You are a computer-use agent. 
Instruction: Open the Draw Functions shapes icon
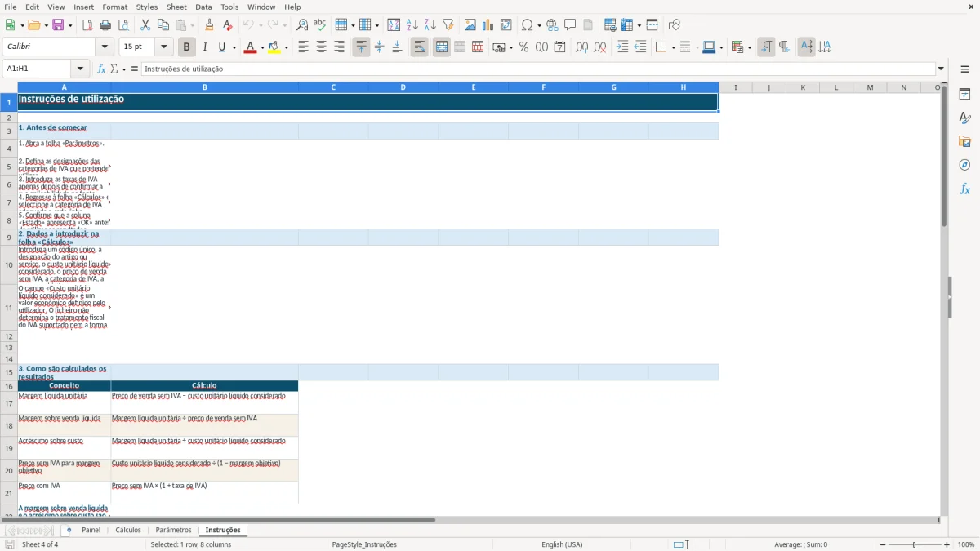674,25
